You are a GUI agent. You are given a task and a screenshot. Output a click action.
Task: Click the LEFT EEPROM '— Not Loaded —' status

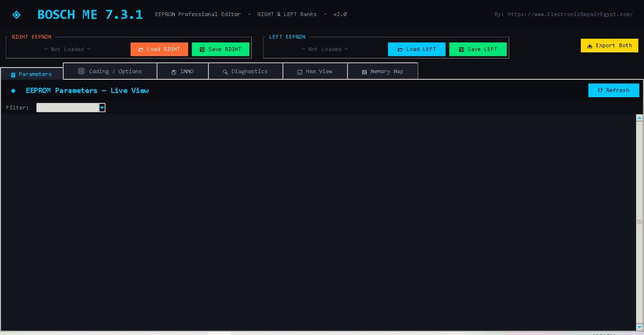click(325, 49)
